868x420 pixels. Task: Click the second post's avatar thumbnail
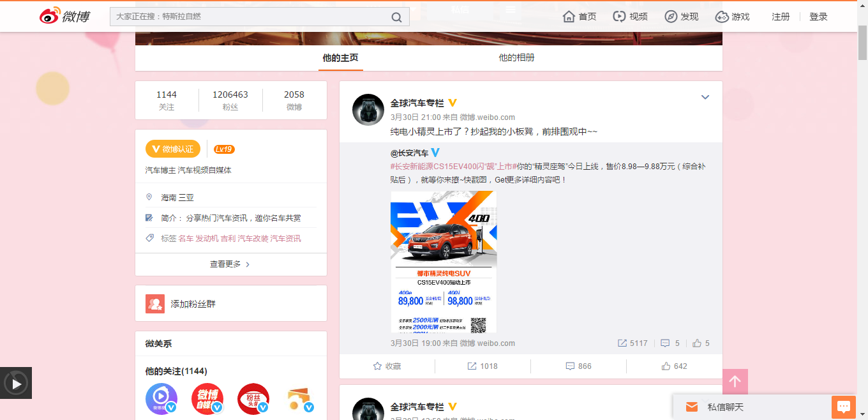coord(368,409)
